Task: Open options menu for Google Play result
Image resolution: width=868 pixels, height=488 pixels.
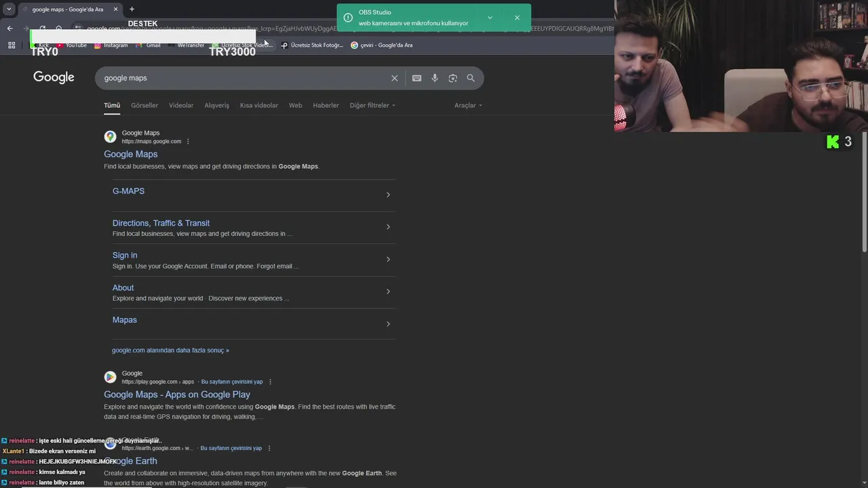Action: coord(270,382)
